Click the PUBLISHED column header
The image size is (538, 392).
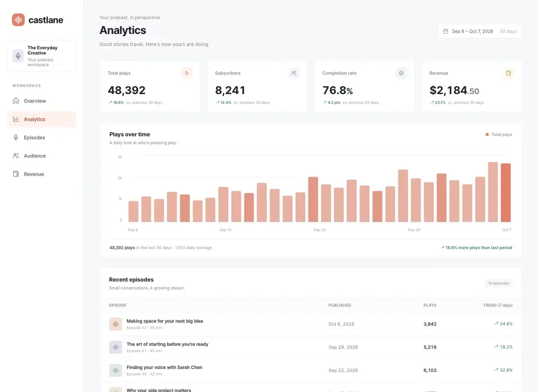tap(340, 306)
